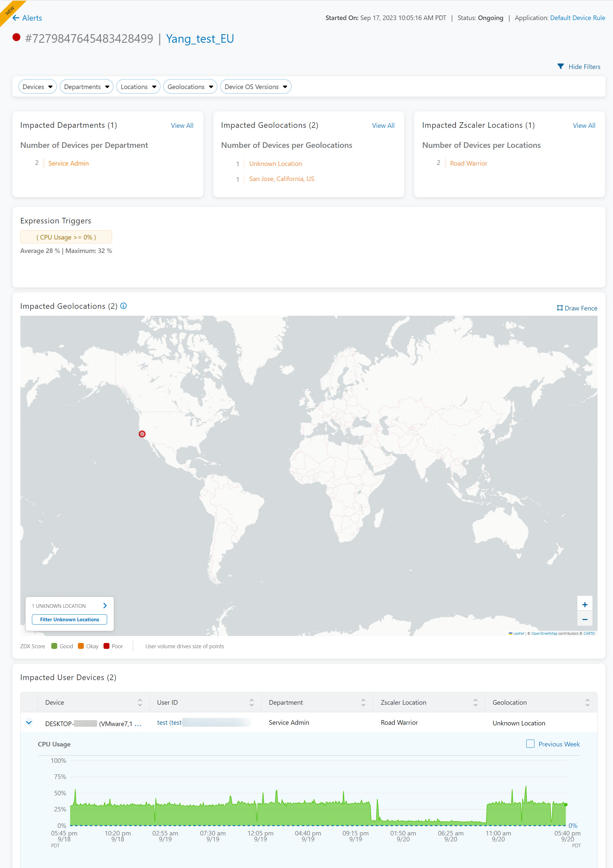Zoom in on the map
This screenshot has width=613, height=868.
point(585,605)
